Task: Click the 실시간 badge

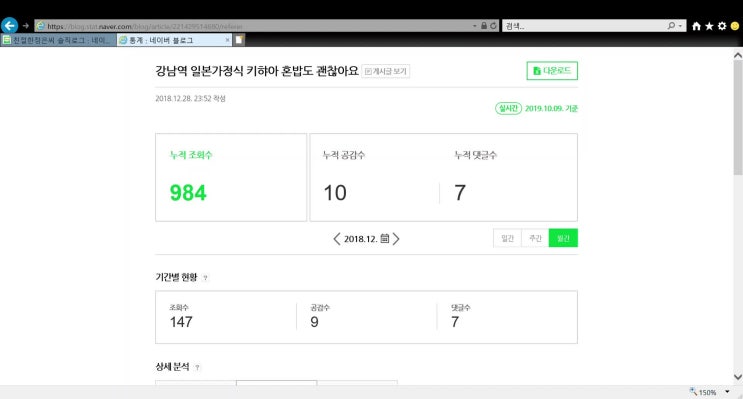Action: point(508,109)
